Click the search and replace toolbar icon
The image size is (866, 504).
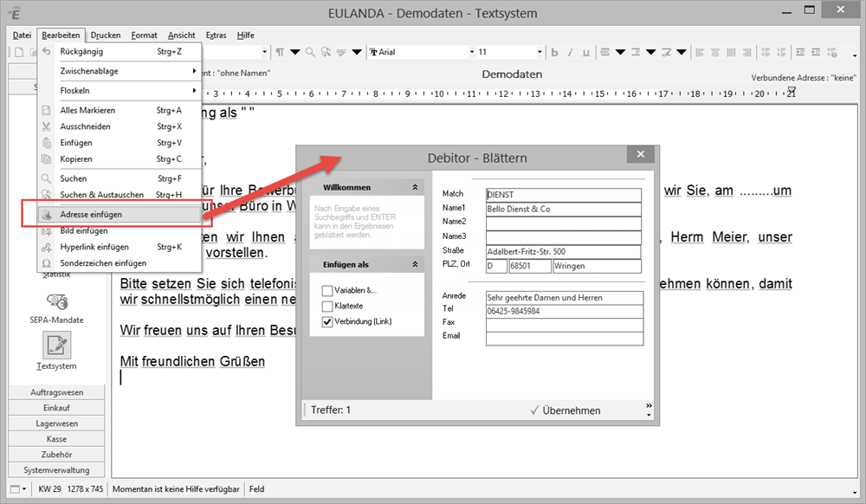tap(326, 52)
